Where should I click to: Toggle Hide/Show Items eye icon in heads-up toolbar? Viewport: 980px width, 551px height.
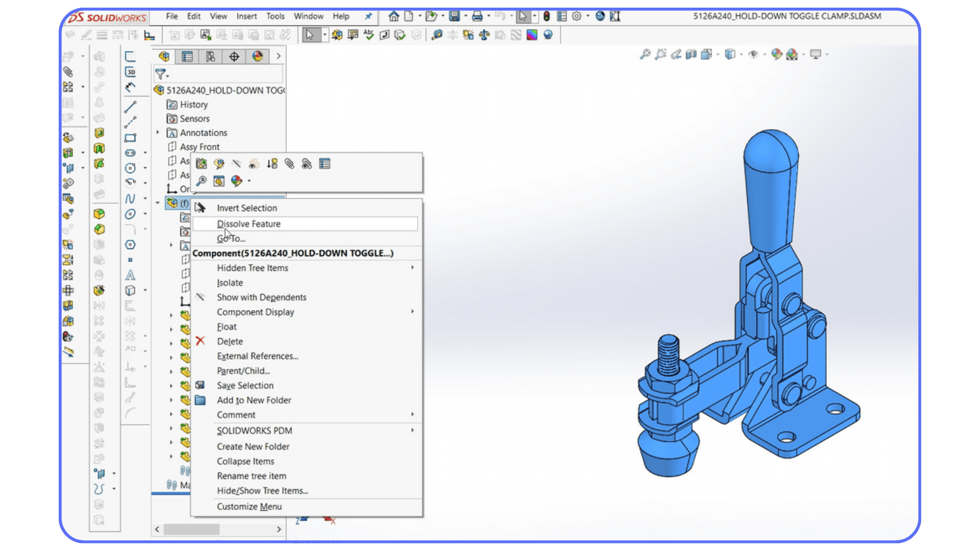pos(753,55)
